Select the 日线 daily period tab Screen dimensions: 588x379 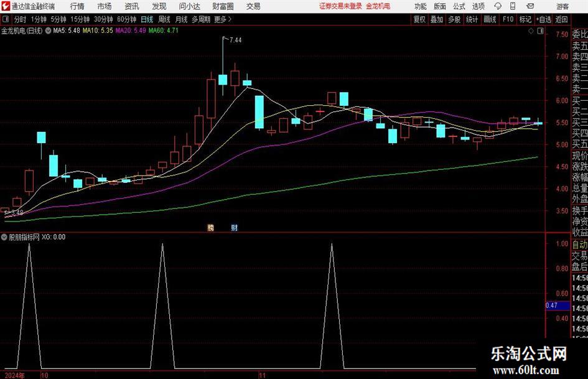click(147, 19)
